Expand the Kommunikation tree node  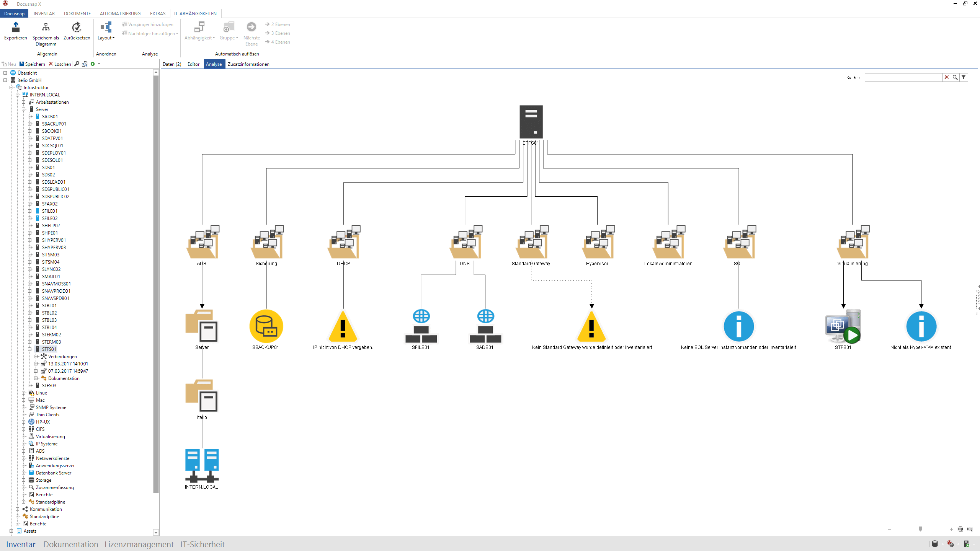click(x=18, y=509)
